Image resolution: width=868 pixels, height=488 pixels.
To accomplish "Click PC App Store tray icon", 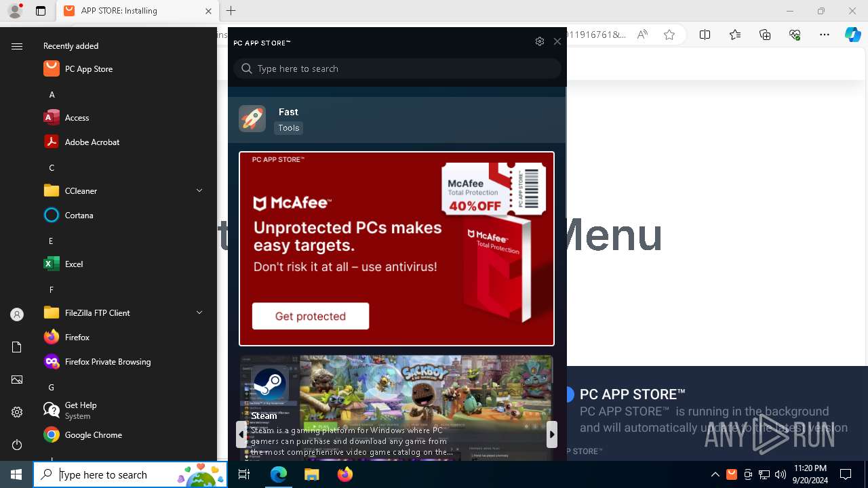I will point(732,474).
